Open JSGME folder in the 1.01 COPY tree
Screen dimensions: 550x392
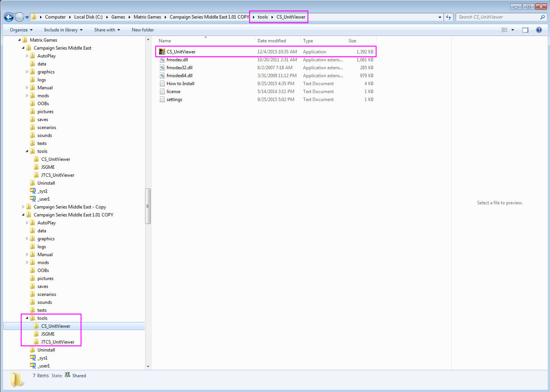(48, 334)
